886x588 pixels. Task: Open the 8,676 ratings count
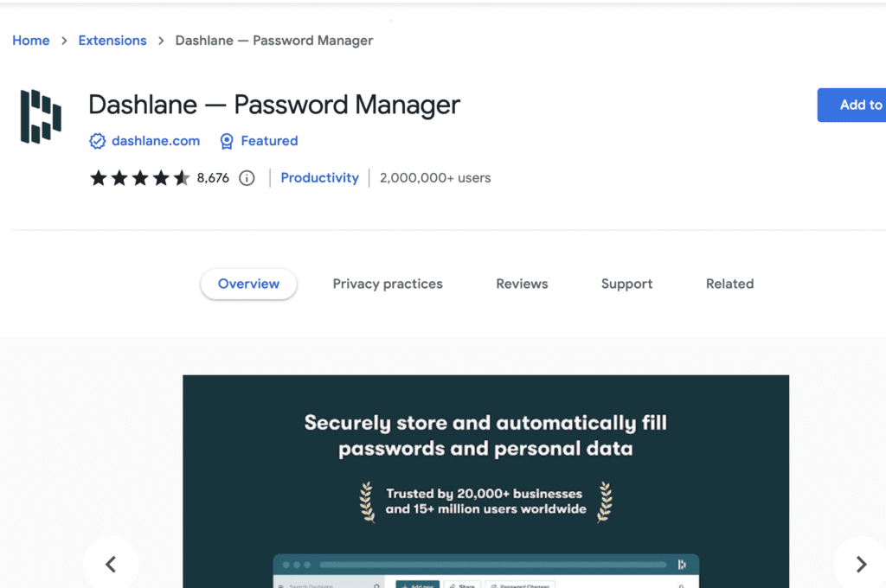[213, 178]
